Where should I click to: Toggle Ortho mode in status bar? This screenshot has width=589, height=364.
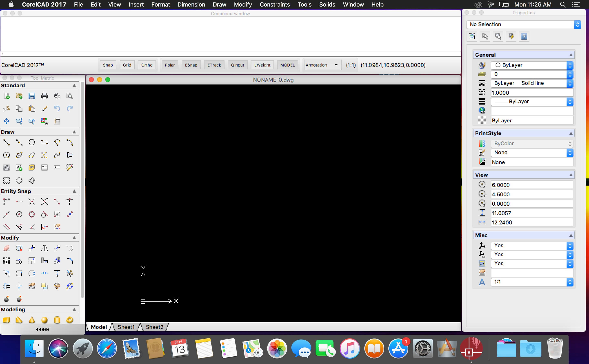pos(147,65)
